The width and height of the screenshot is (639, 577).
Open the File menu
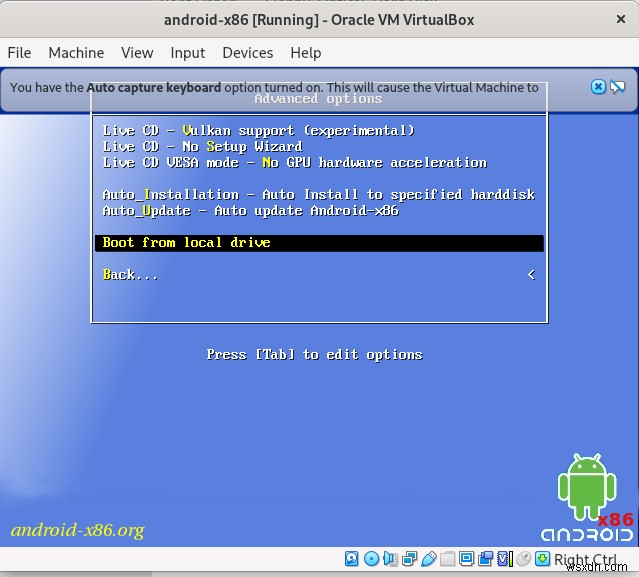19,53
